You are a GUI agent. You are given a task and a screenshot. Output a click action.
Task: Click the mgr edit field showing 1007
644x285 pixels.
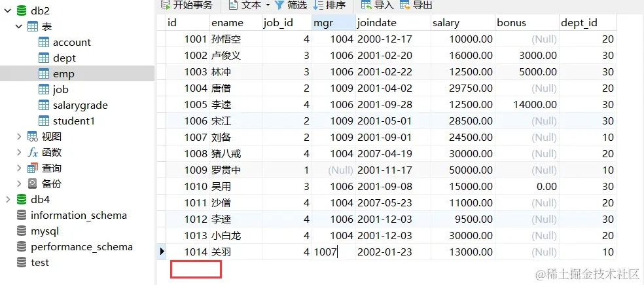tap(334, 252)
